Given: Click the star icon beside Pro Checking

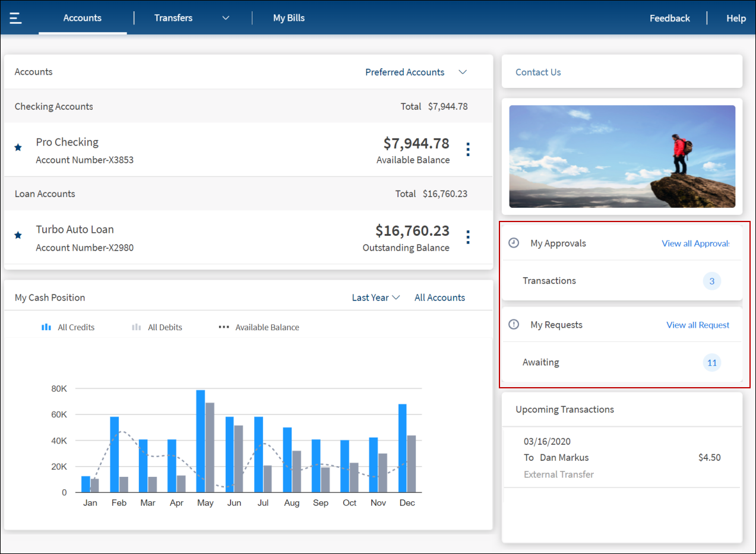Looking at the screenshot, I should (18, 147).
